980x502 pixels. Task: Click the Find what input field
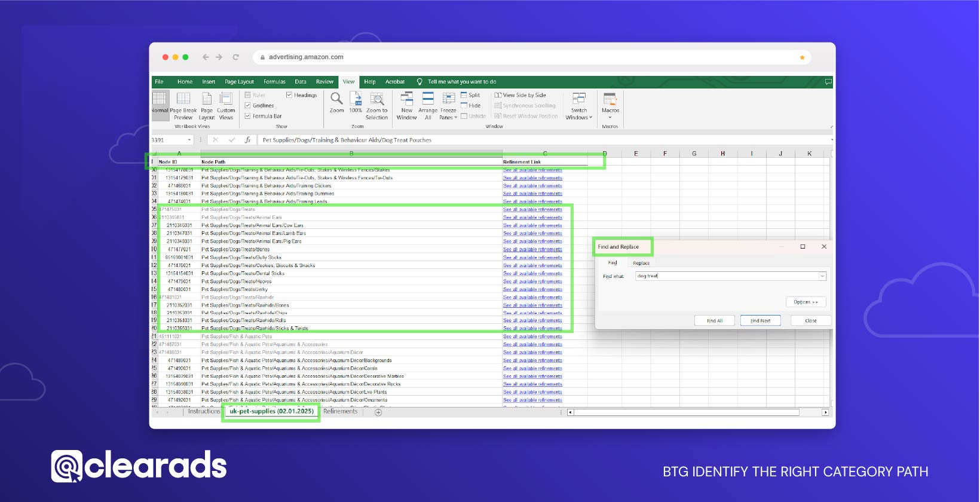coord(727,276)
